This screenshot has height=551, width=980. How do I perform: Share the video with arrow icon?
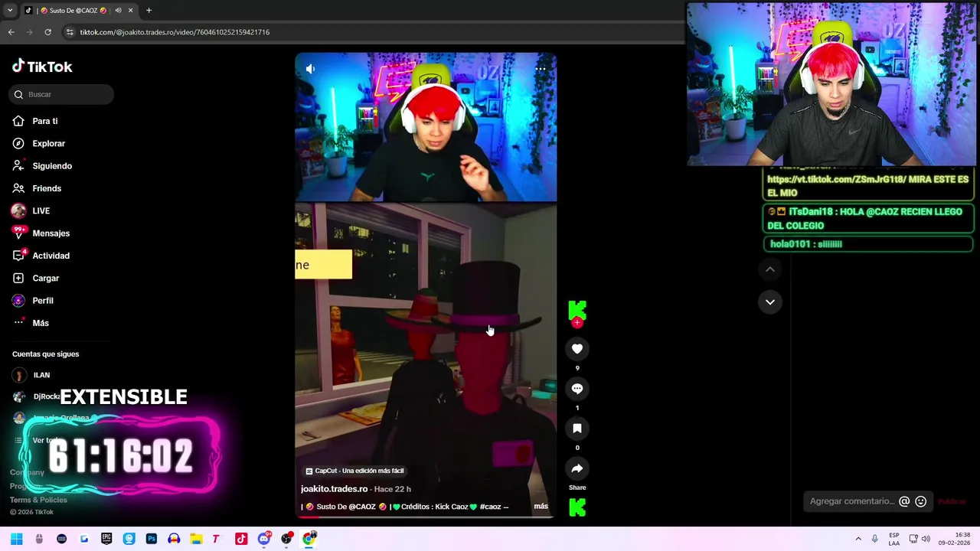coord(577,468)
